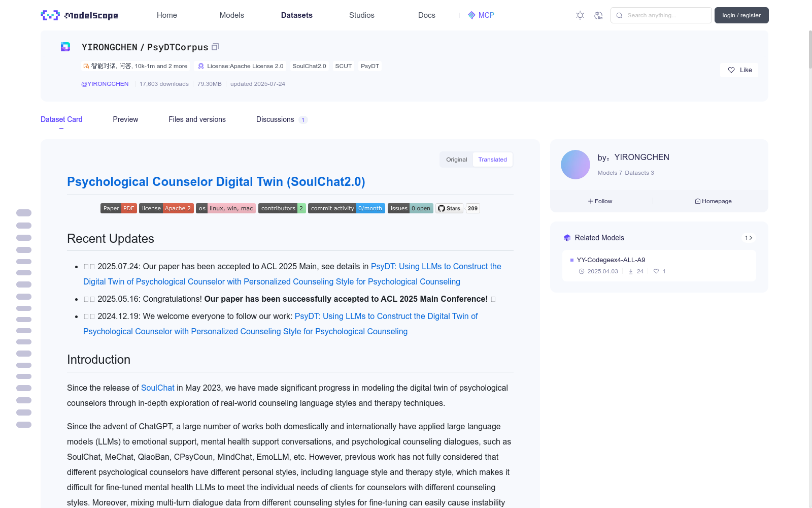Open the ModelScope logo home link

point(80,15)
